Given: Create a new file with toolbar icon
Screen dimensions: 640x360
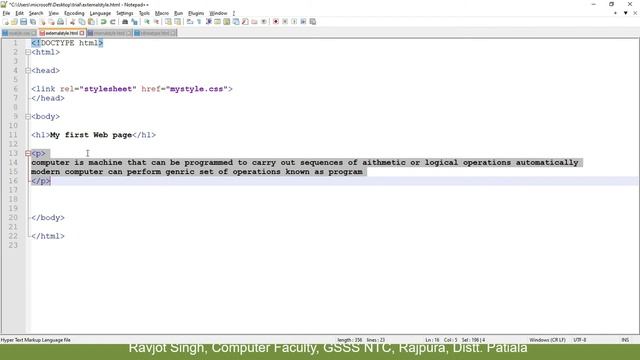Looking at the screenshot, I should coord(5,22).
